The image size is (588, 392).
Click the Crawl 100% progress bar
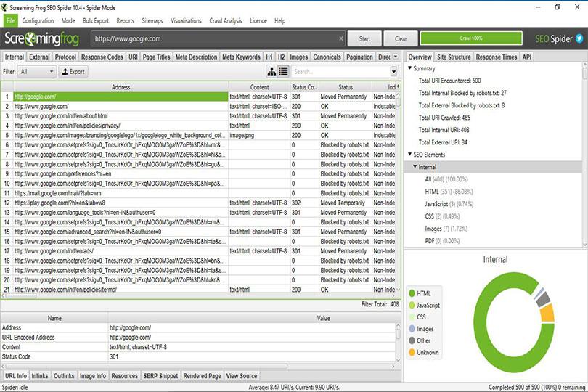click(x=471, y=38)
